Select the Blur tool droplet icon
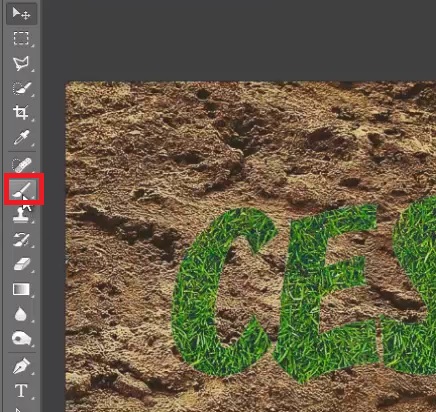The width and height of the screenshot is (436, 412). 21,314
